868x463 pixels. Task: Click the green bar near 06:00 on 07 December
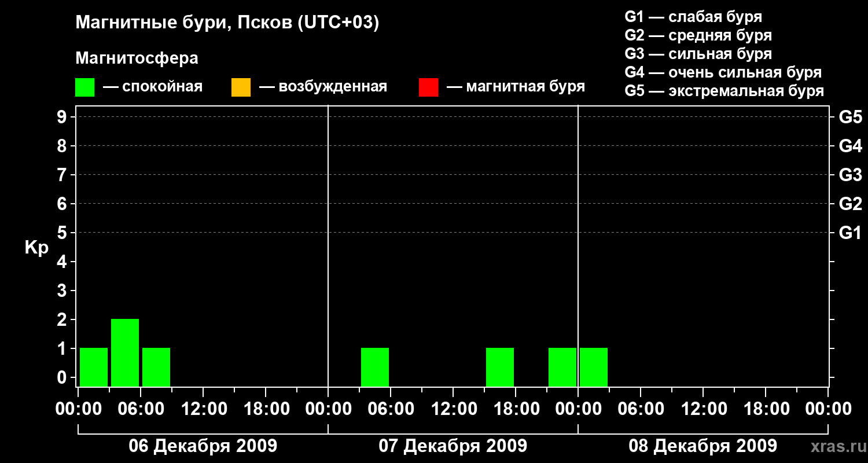point(375,367)
